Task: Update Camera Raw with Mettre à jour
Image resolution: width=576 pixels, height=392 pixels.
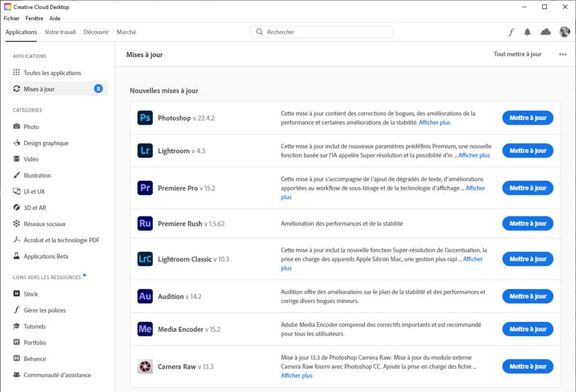Action: (528, 366)
